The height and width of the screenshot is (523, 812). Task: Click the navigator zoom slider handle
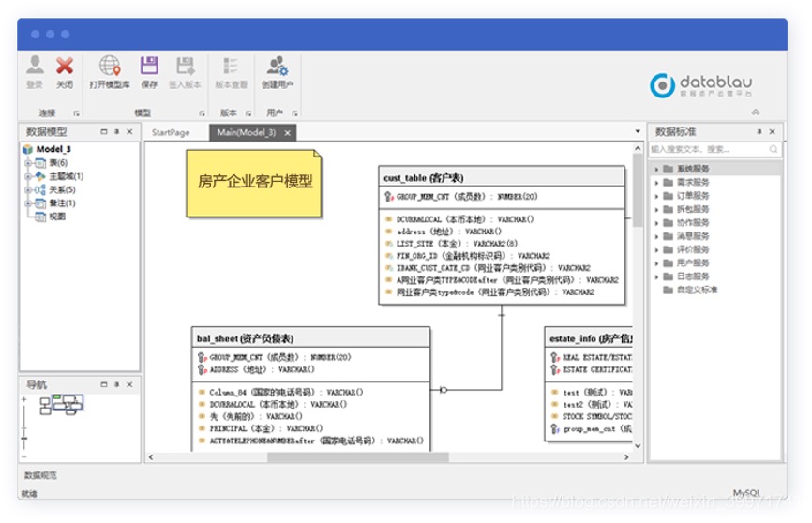23,439
